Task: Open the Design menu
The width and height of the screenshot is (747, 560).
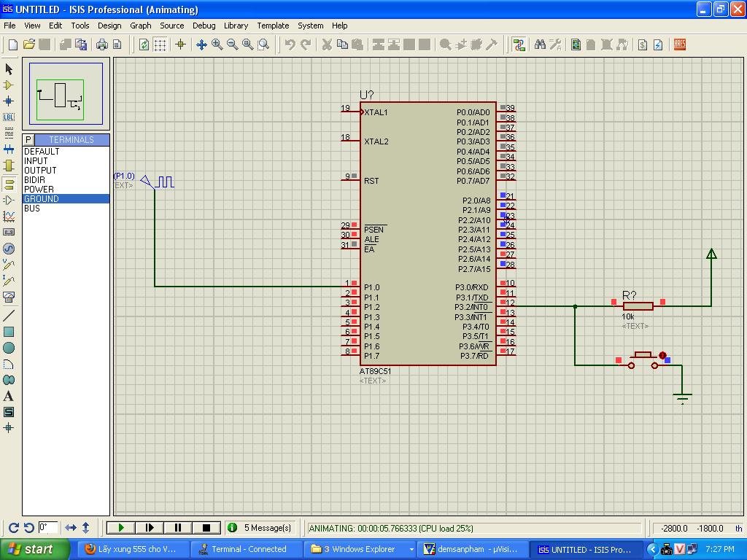Action: pos(109,26)
